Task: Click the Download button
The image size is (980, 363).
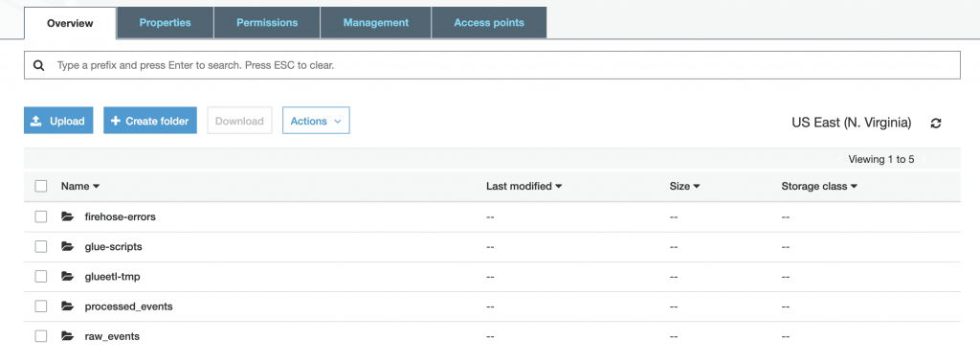Action: click(x=239, y=121)
